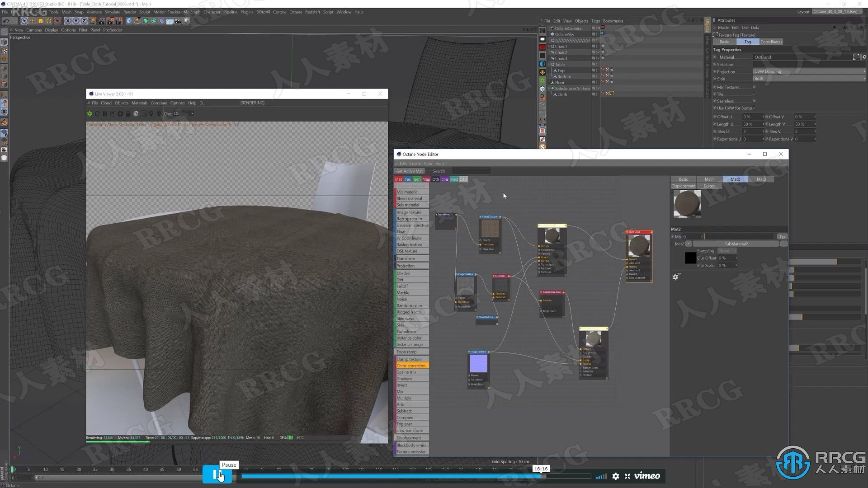Toggle the lock resolution icon in Live Viewer

point(128,114)
